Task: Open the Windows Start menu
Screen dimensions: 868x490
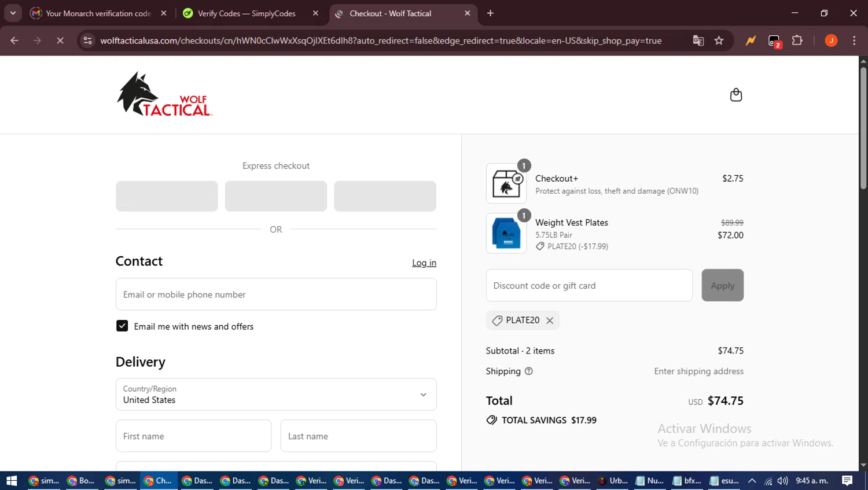Action: click(12, 481)
